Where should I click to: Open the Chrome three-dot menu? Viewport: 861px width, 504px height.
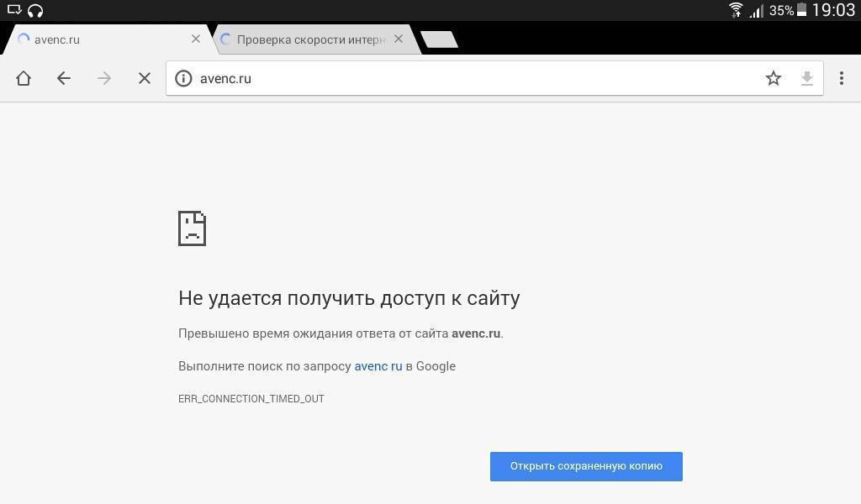841,78
